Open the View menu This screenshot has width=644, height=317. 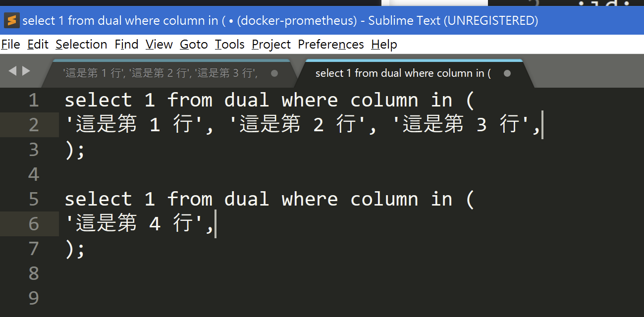159,45
